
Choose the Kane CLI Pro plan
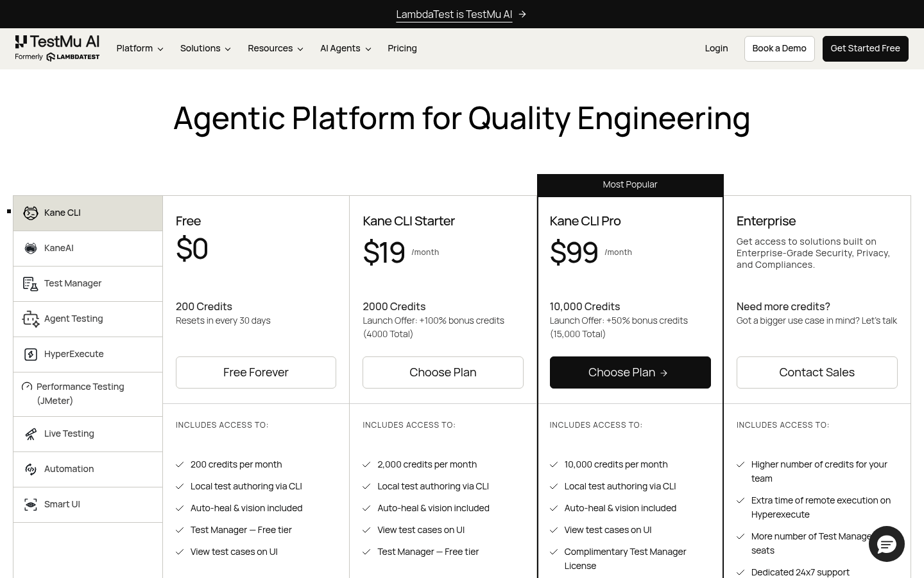click(630, 372)
